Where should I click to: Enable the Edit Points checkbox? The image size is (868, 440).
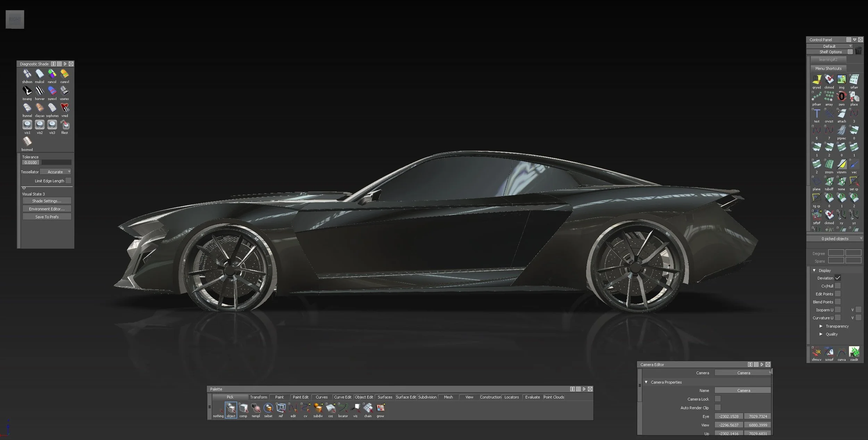(x=838, y=294)
